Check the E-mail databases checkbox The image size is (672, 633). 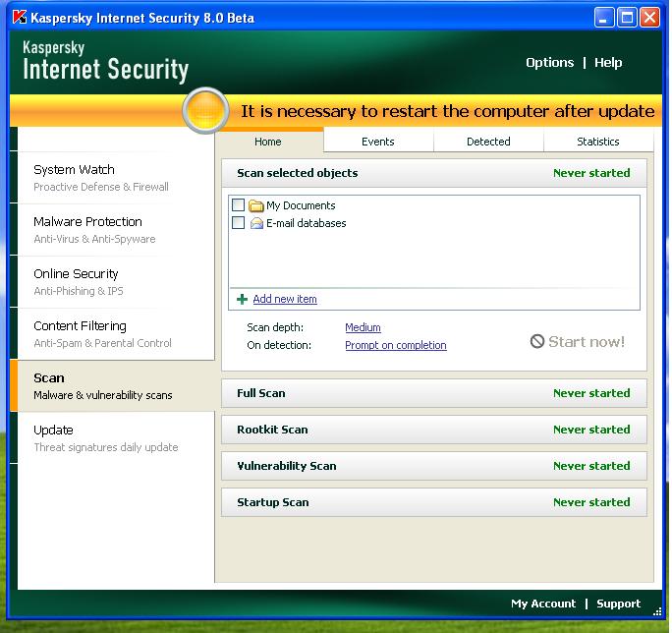click(238, 223)
